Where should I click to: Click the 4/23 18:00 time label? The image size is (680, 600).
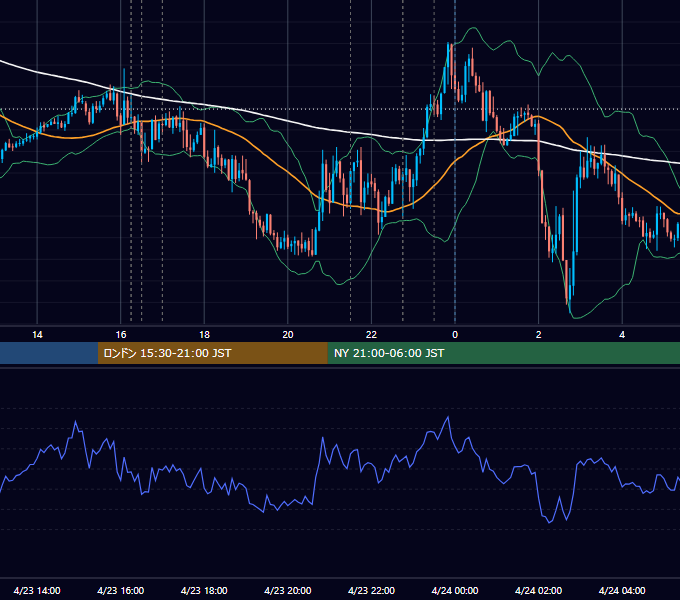pyautogui.click(x=204, y=590)
